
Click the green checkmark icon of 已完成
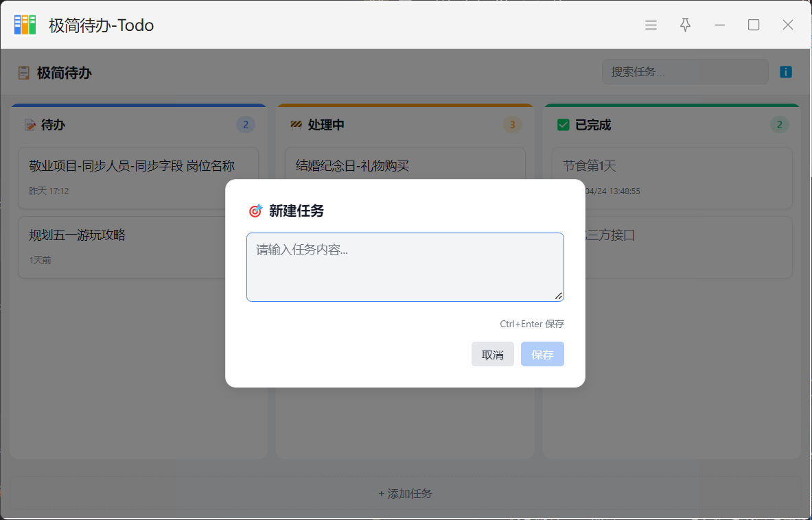(564, 125)
